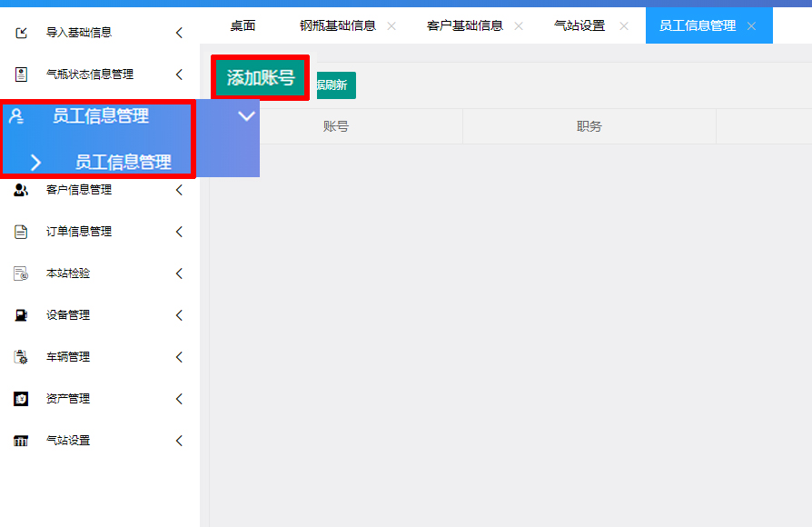812x527 pixels.
Task: Close the 客户基础信息 tab
Action: (519, 26)
